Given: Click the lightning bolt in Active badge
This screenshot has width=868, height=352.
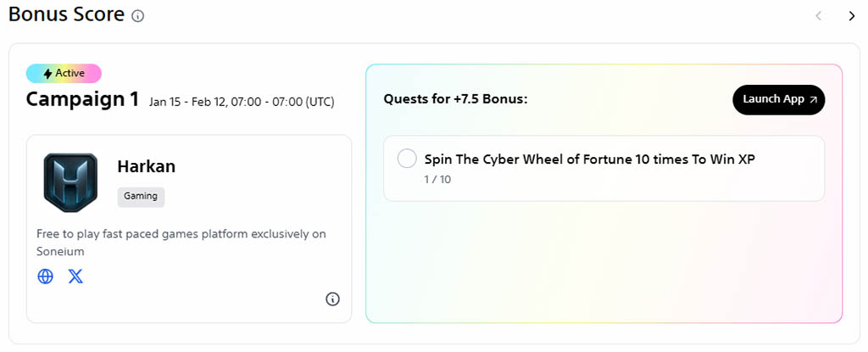Looking at the screenshot, I should point(47,74).
